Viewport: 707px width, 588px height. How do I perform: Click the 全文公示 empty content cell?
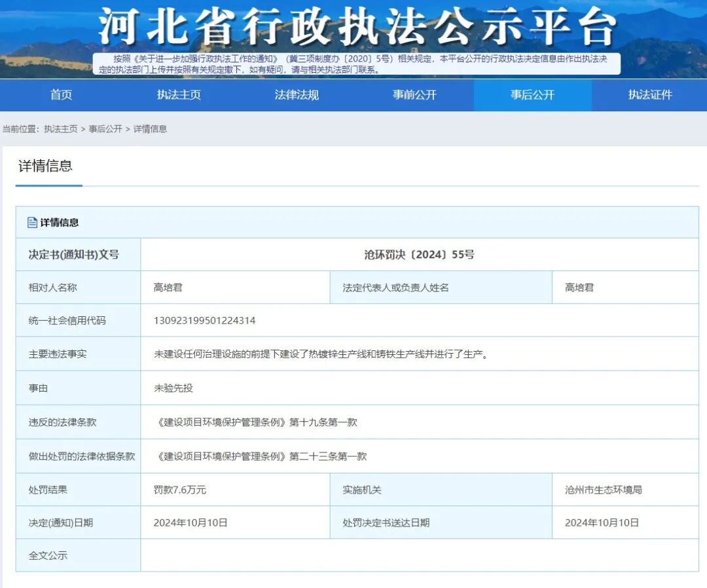point(420,555)
